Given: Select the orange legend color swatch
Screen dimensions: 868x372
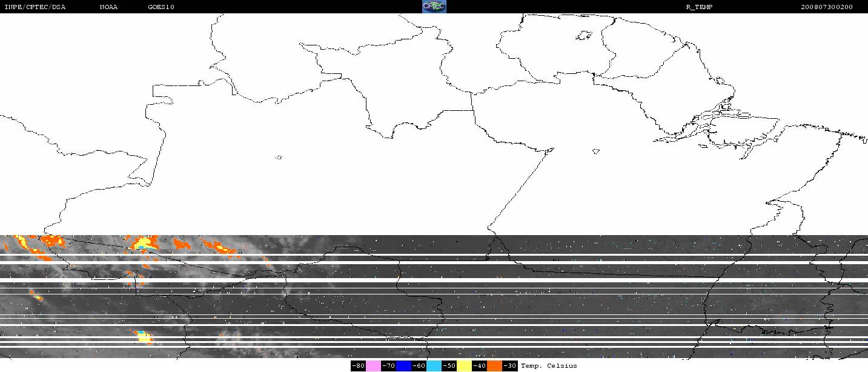Looking at the screenshot, I should [494, 366].
